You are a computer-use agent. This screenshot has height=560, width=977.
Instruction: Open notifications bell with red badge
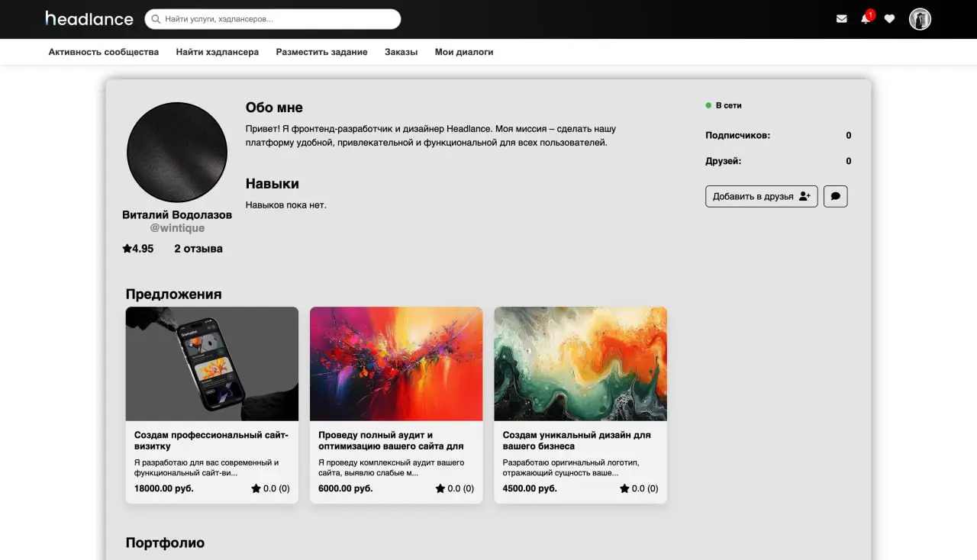pos(866,18)
